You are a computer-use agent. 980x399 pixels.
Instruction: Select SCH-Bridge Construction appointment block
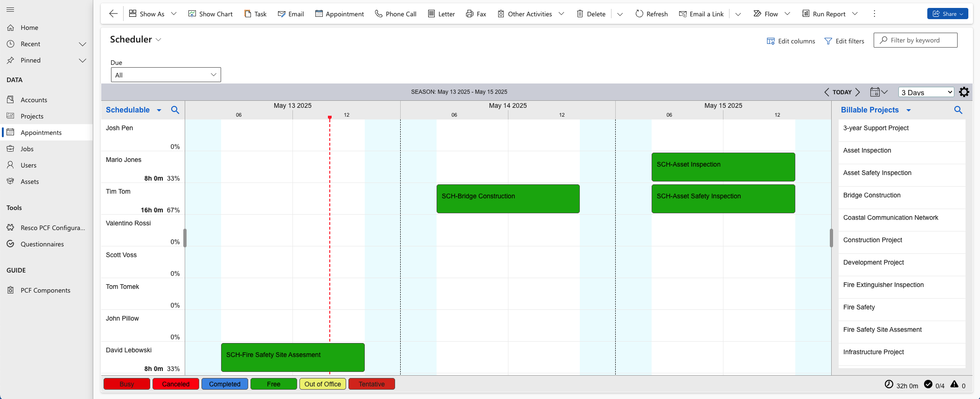pos(508,199)
